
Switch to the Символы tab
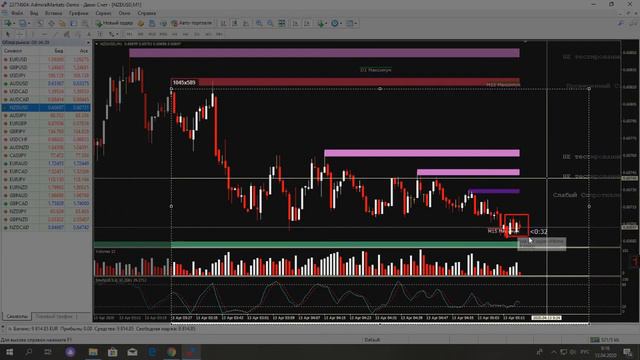tap(17, 316)
